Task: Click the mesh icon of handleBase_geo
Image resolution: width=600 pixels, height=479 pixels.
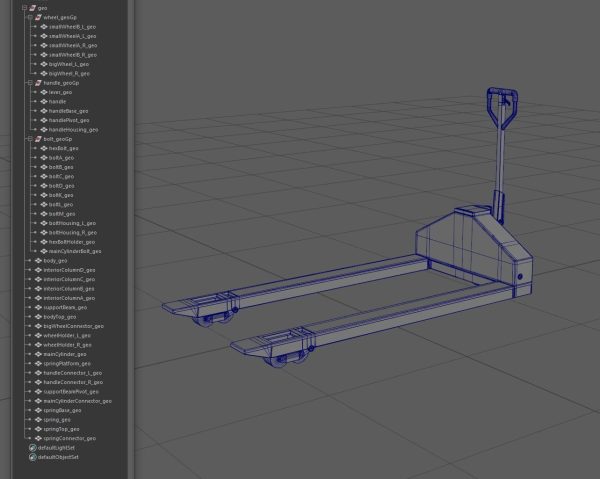Action: click(x=44, y=111)
